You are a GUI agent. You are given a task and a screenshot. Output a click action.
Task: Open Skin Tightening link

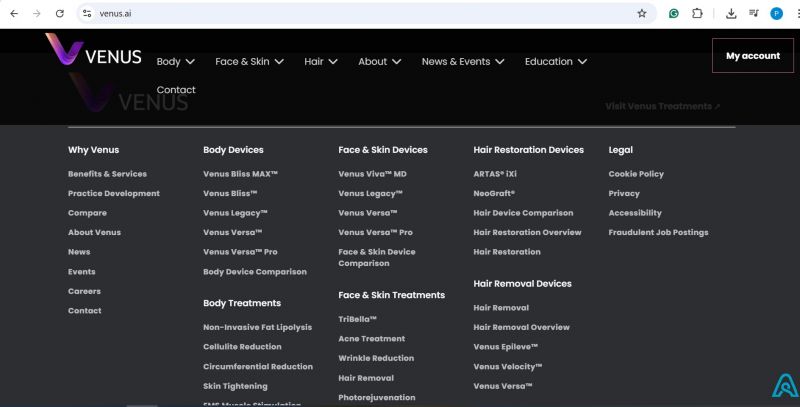coord(235,386)
